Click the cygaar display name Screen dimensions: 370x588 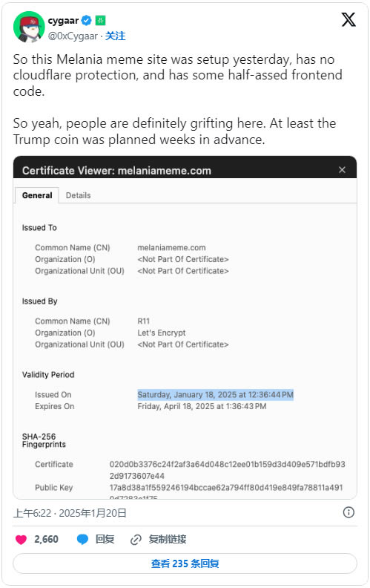click(x=63, y=20)
